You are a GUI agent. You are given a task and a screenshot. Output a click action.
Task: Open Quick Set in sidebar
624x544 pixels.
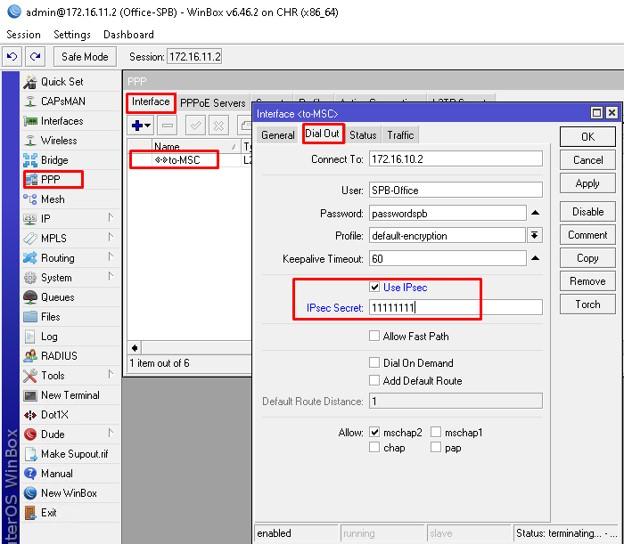click(x=62, y=82)
